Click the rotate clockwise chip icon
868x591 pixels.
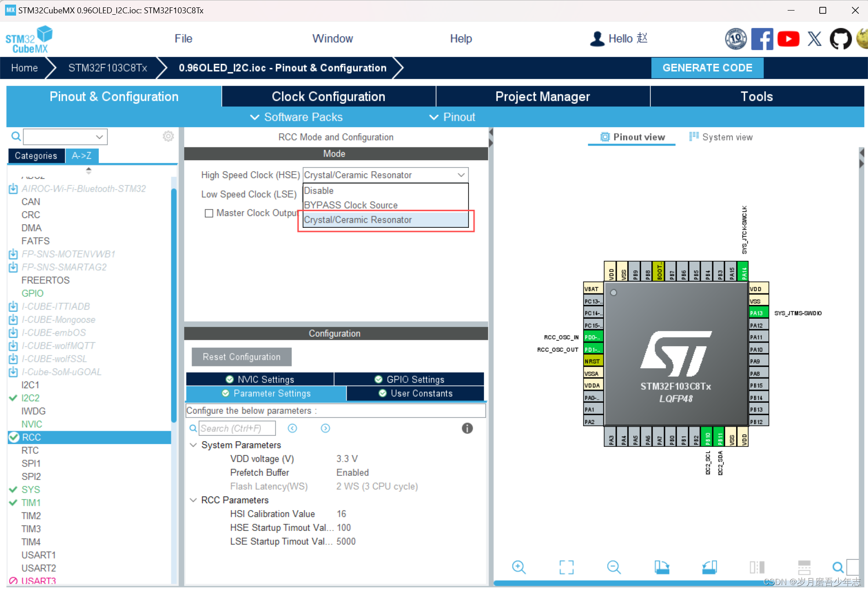(662, 567)
